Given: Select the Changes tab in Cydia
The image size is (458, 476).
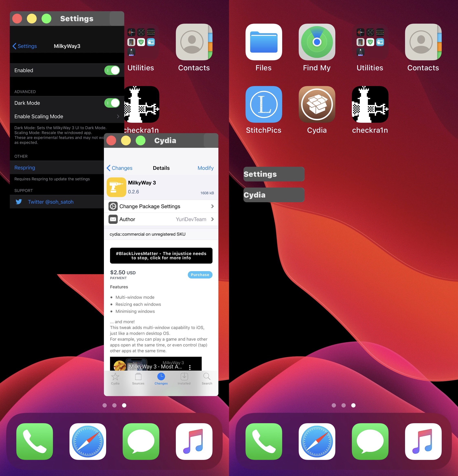Looking at the screenshot, I should [161, 379].
